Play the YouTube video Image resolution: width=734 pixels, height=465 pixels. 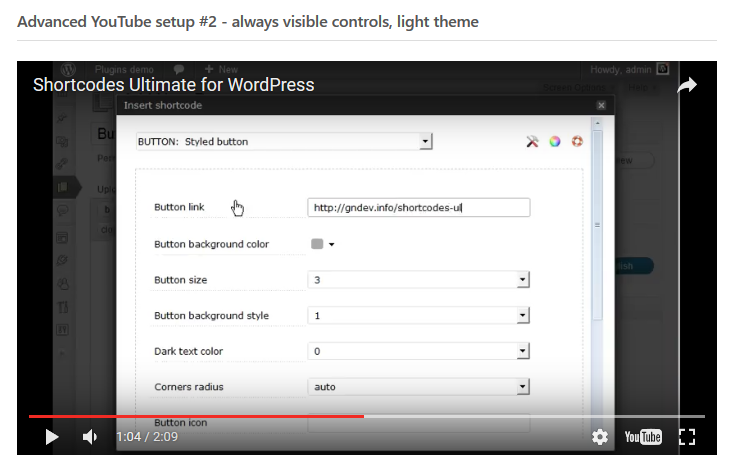pyautogui.click(x=52, y=437)
